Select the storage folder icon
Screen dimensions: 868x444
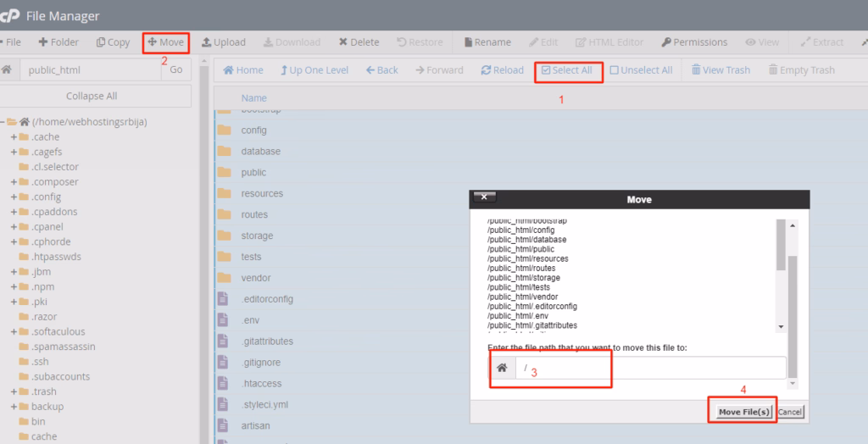coord(224,236)
